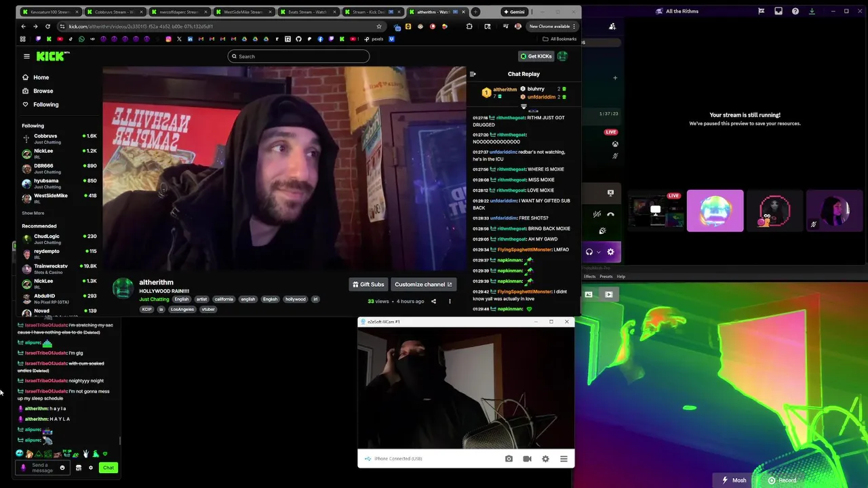This screenshot has width=868, height=488.
Task: Disconnect Discord call hang-up icon
Action: (x=610, y=214)
